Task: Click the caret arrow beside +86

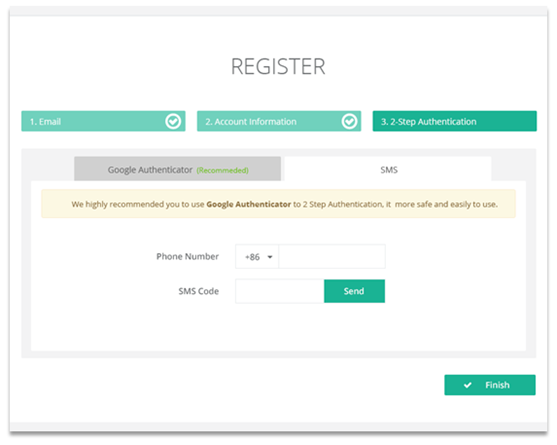Action: point(270,257)
